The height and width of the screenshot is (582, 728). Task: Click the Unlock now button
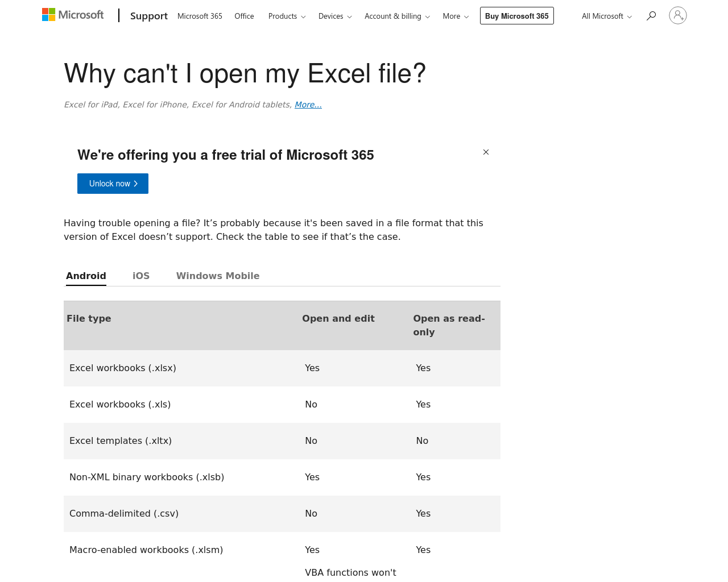pyautogui.click(x=113, y=184)
